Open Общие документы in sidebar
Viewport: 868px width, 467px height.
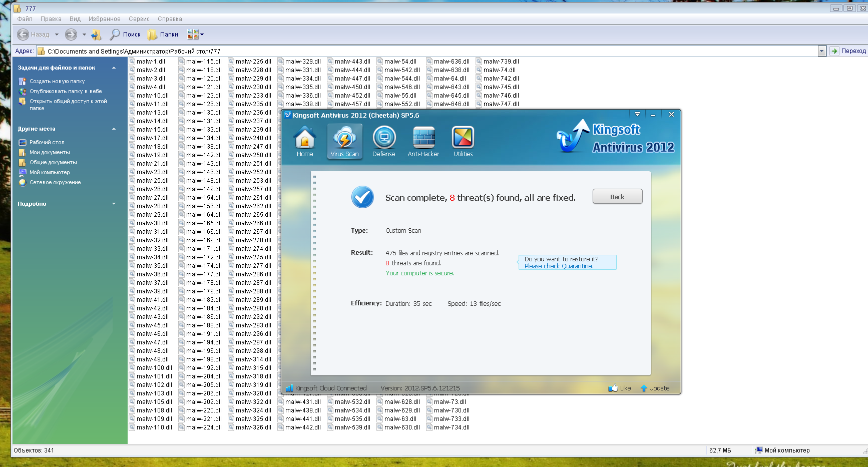coord(53,162)
